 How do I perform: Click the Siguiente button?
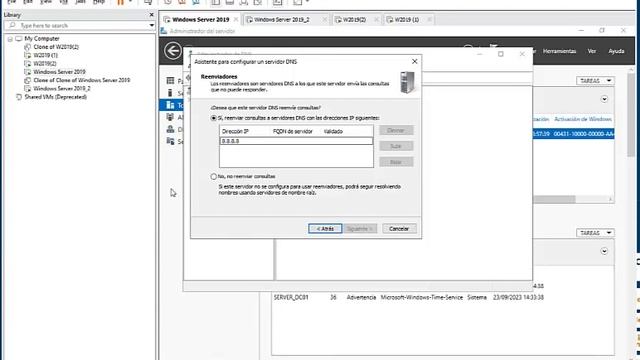(x=360, y=229)
